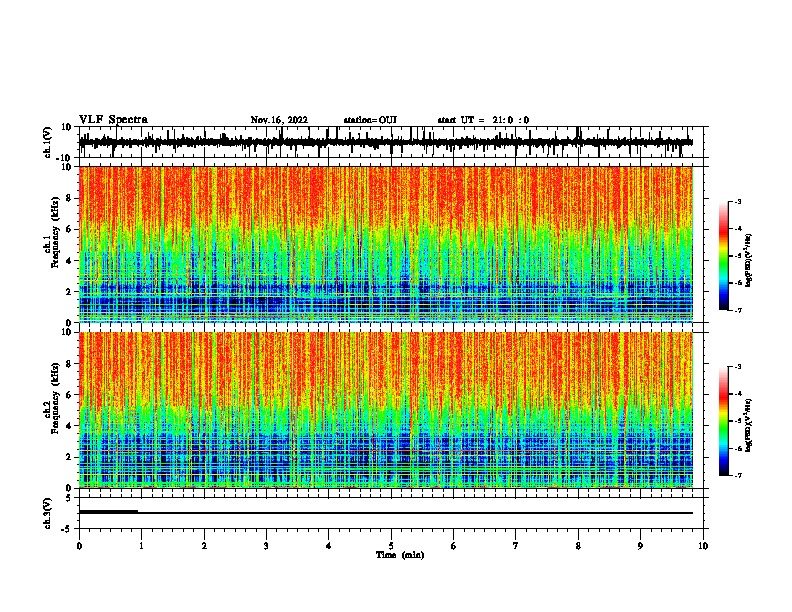Click the time axis tick label "5"
The height and width of the screenshot is (612, 792).
click(391, 546)
